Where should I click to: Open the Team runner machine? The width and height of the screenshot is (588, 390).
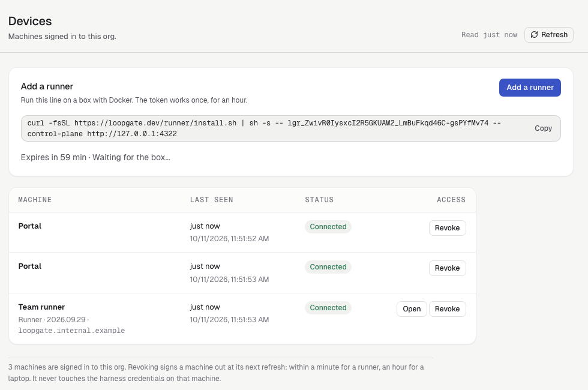click(412, 309)
